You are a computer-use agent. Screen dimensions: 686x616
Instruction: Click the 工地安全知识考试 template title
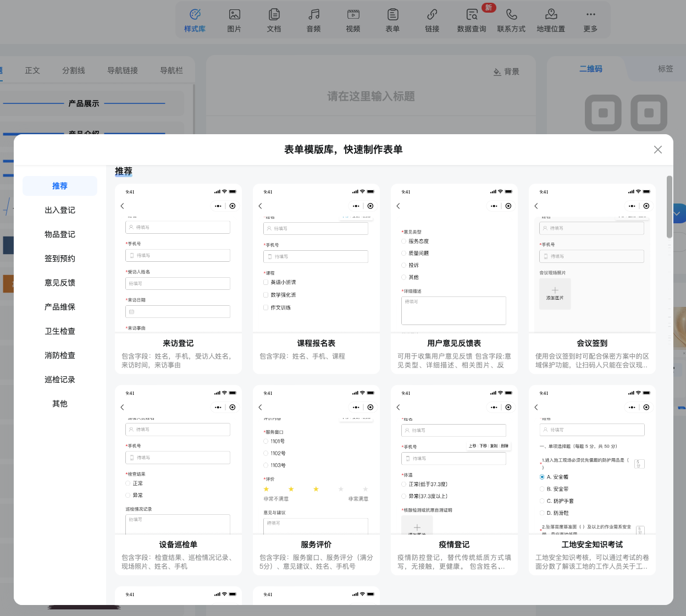click(592, 544)
